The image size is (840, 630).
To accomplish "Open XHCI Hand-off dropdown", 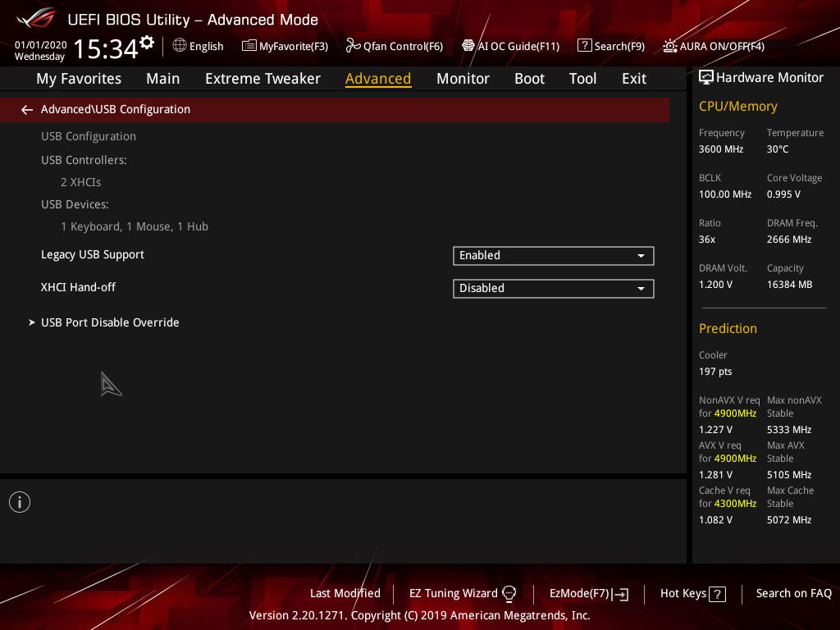I will [x=554, y=288].
